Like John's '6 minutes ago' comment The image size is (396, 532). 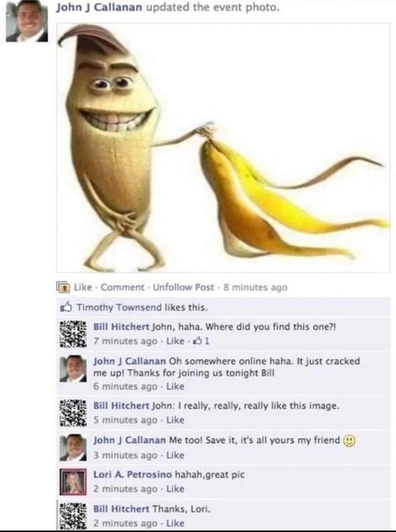point(175,386)
